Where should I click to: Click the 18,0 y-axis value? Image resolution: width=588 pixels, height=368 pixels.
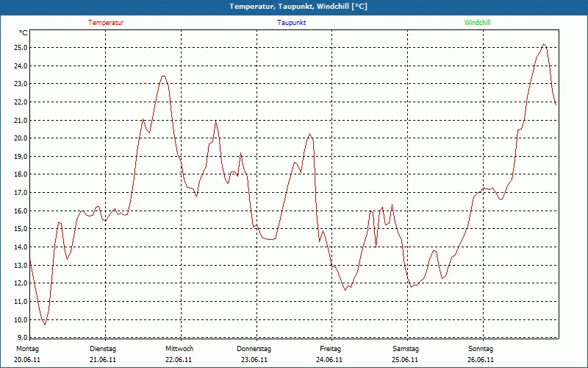tap(21, 174)
